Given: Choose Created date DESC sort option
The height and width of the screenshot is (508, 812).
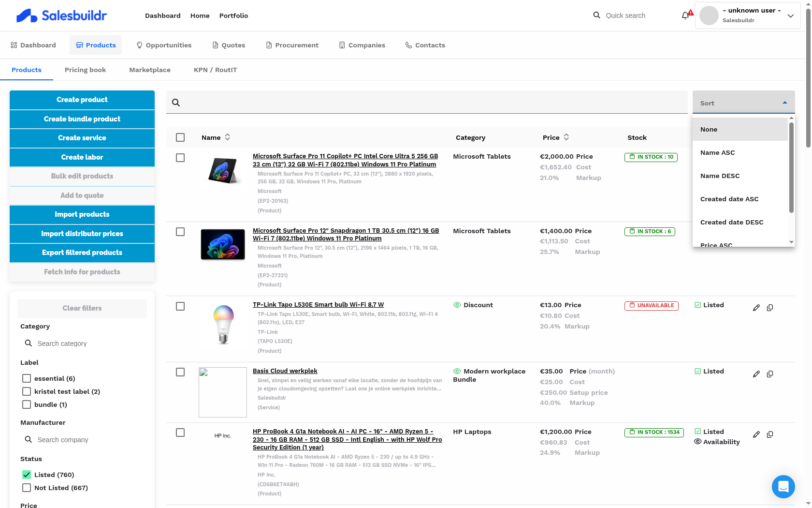Looking at the screenshot, I should coord(740,222).
